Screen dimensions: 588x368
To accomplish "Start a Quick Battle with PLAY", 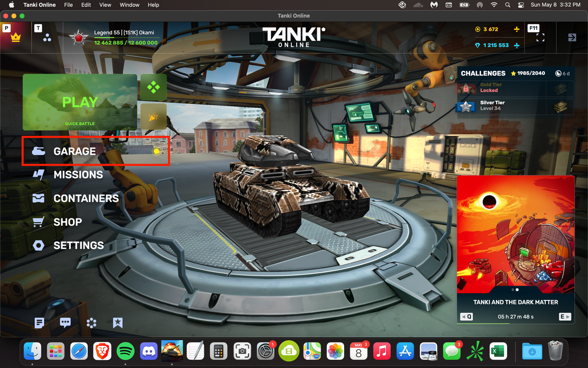I will [80, 102].
